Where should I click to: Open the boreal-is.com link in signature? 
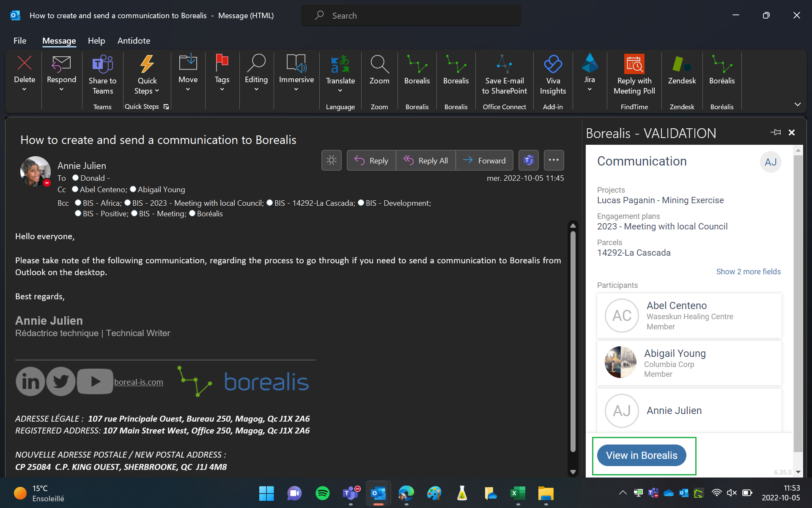click(138, 381)
